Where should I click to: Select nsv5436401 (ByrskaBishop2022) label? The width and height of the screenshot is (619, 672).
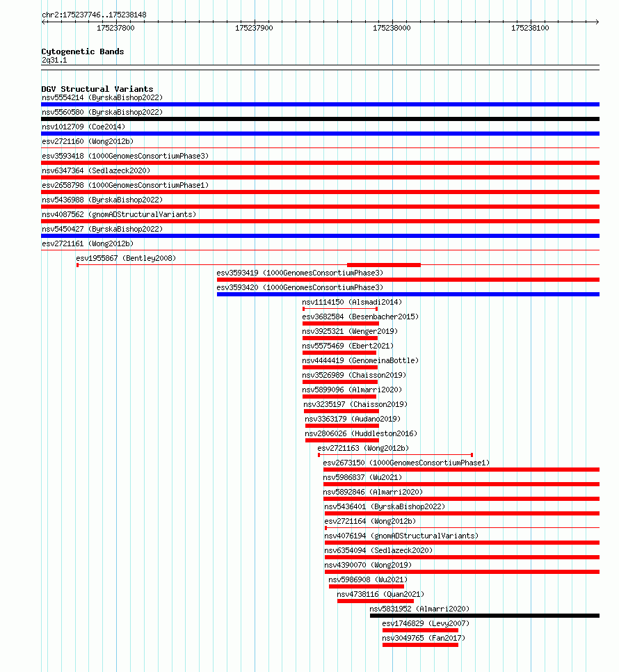coord(385,506)
